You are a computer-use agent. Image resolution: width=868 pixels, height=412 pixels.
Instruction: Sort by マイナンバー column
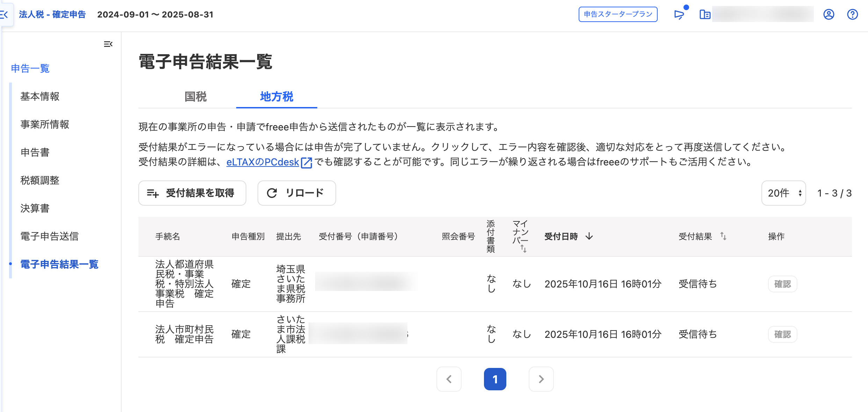523,249
